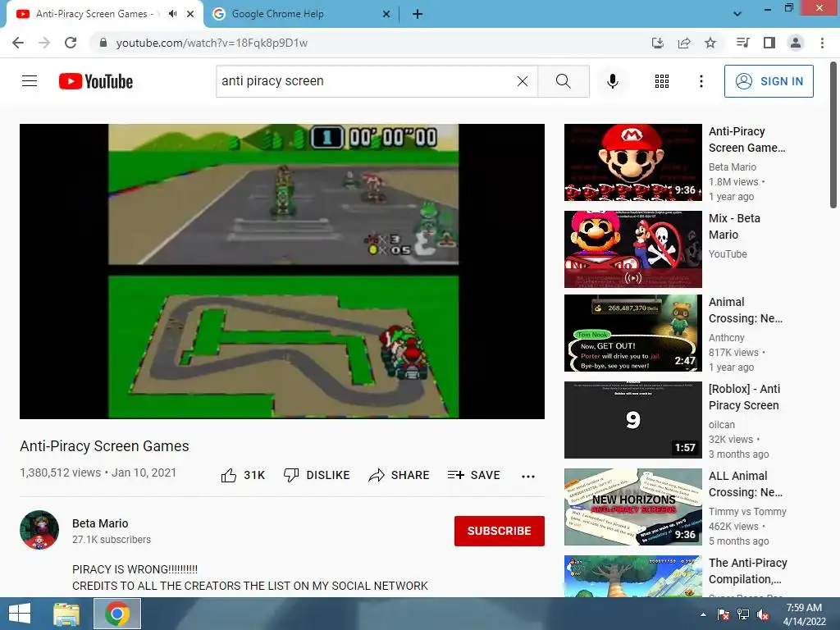This screenshot has height=630, width=840.
Task: Open the Beta Mario channel name link
Action: pos(100,523)
